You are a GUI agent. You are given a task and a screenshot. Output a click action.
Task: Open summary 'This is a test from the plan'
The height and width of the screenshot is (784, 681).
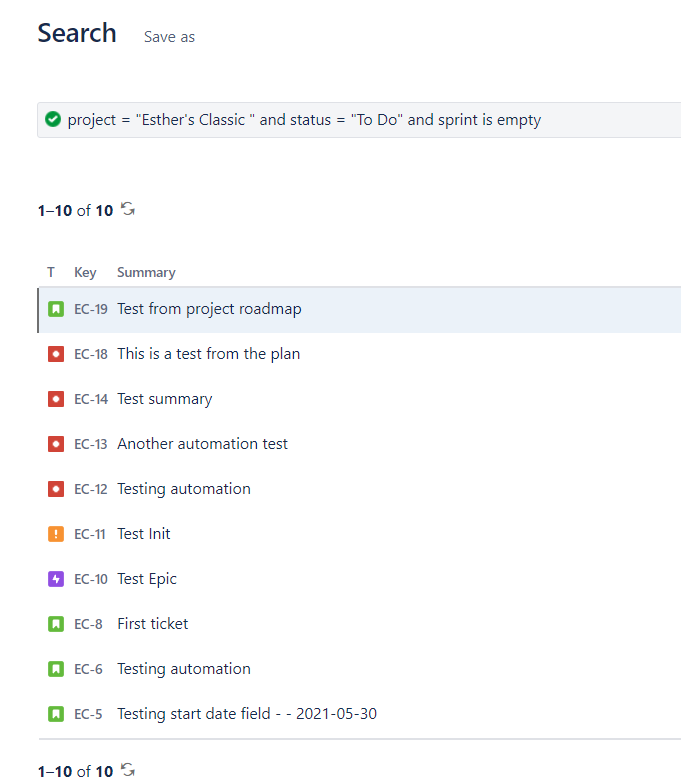(x=209, y=354)
